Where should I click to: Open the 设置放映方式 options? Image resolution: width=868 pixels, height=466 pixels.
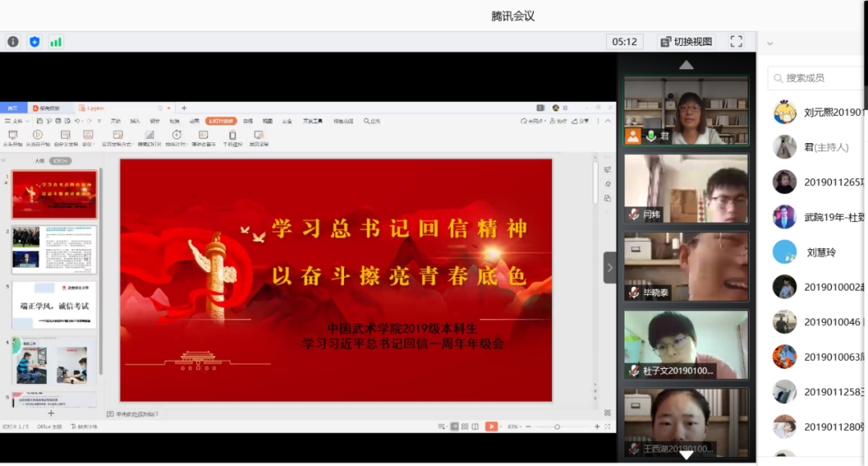[117, 135]
